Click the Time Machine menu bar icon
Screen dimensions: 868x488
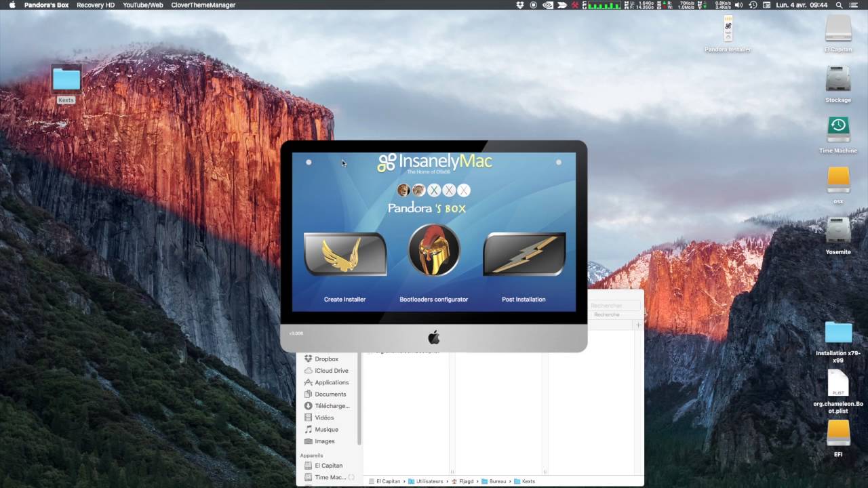pyautogui.click(x=753, y=5)
